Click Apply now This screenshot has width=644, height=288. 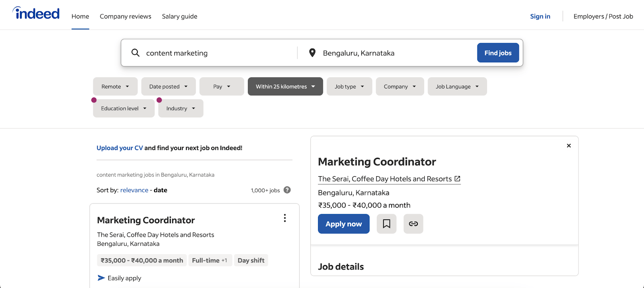344,224
